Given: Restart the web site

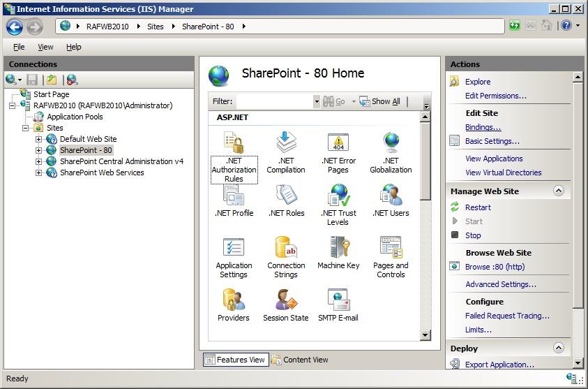Looking at the screenshot, I should 478,207.
